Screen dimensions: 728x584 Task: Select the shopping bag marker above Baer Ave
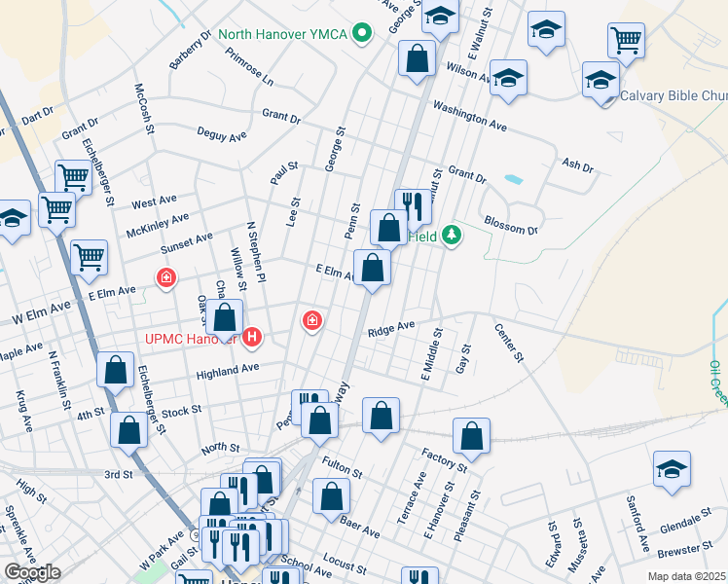[x=331, y=498]
